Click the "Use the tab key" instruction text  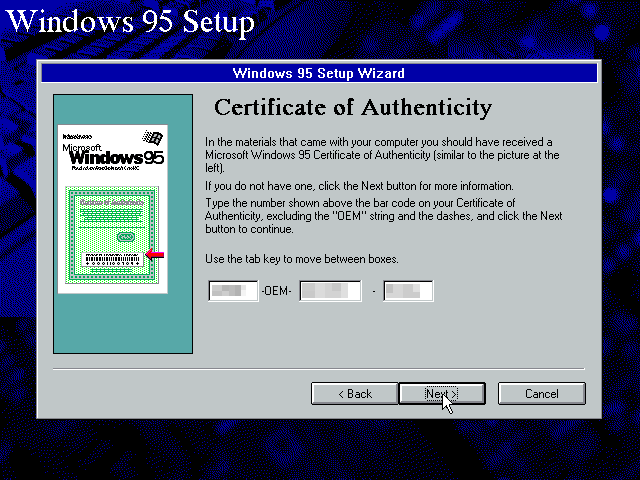click(x=301, y=260)
